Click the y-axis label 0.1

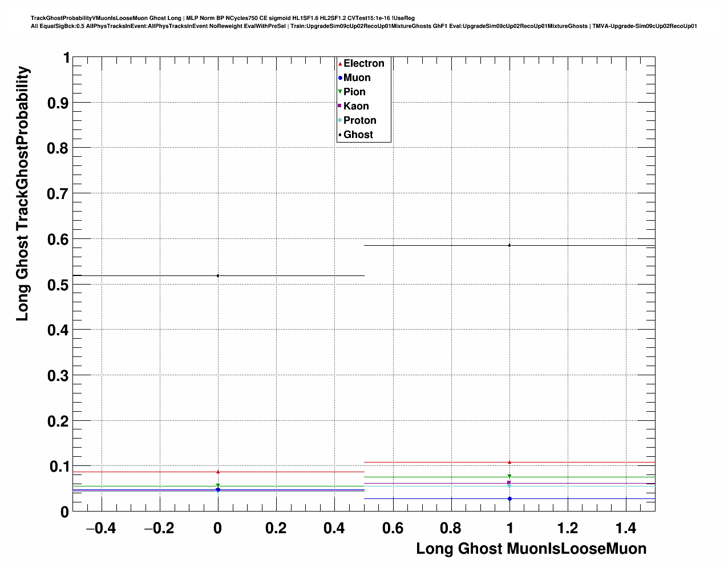click(x=59, y=466)
